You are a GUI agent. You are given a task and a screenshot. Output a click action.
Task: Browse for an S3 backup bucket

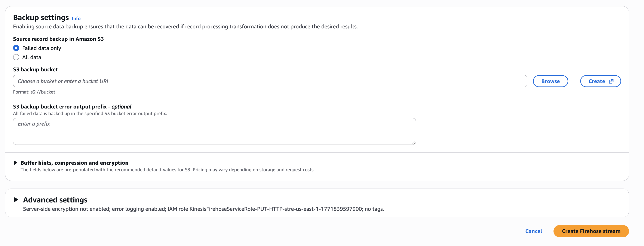550,81
